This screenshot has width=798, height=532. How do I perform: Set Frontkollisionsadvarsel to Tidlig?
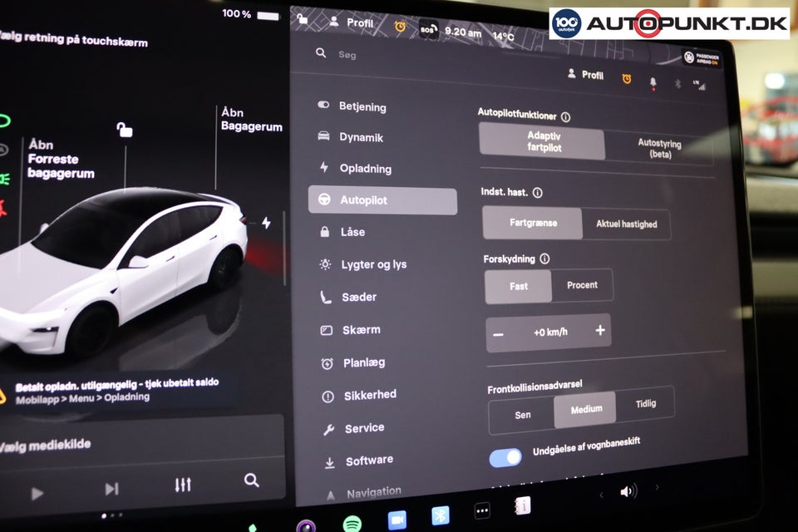coord(647,404)
